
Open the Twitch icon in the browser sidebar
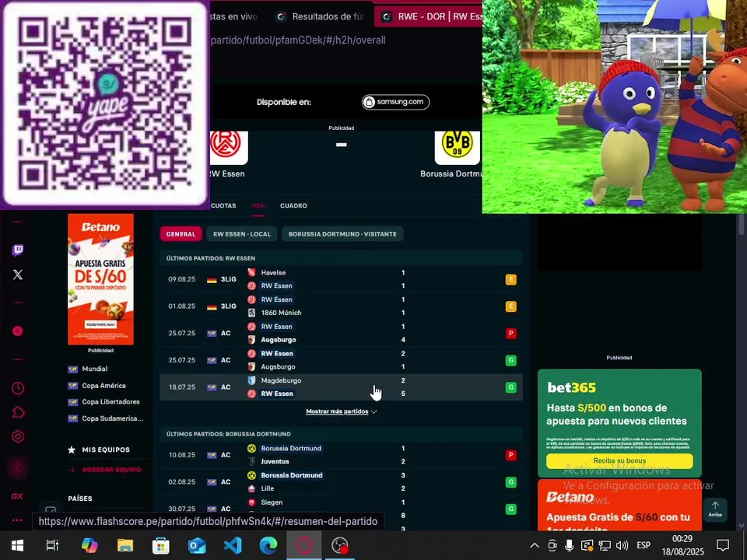click(18, 250)
